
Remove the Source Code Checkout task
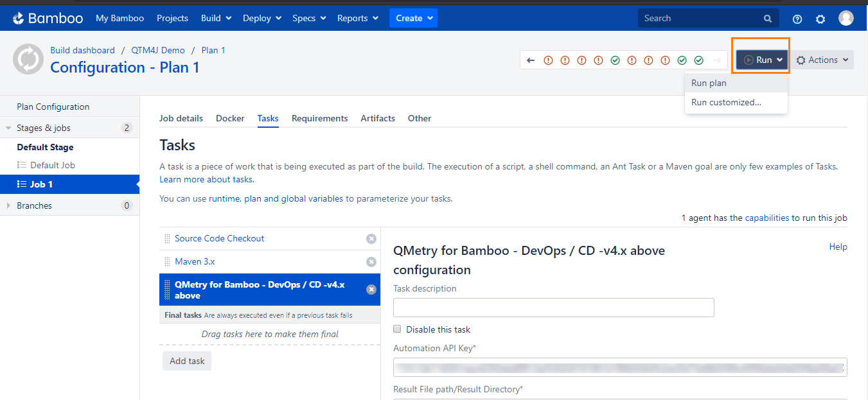pyautogui.click(x=371, y=239)
